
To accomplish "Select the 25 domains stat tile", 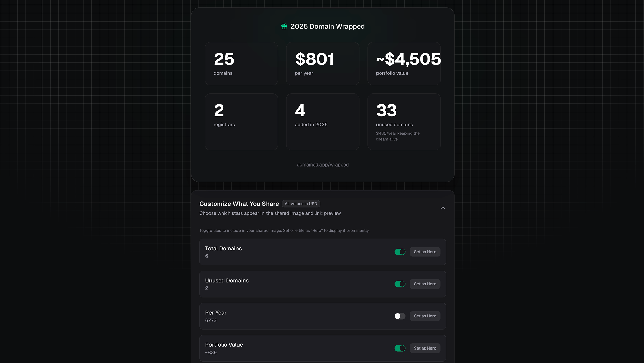I will (241, 63).
